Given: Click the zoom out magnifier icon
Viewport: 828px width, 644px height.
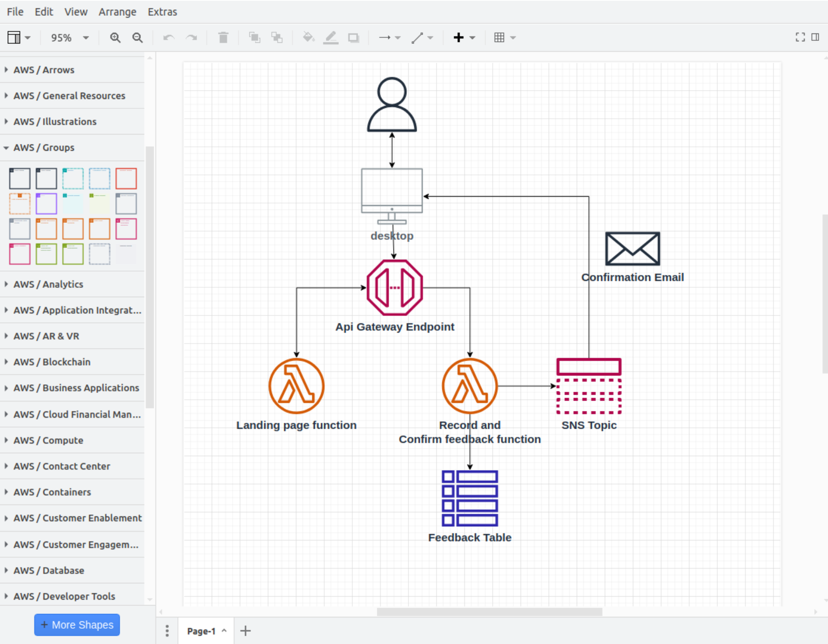Looking at the screenshot, I should click(137, 37).
